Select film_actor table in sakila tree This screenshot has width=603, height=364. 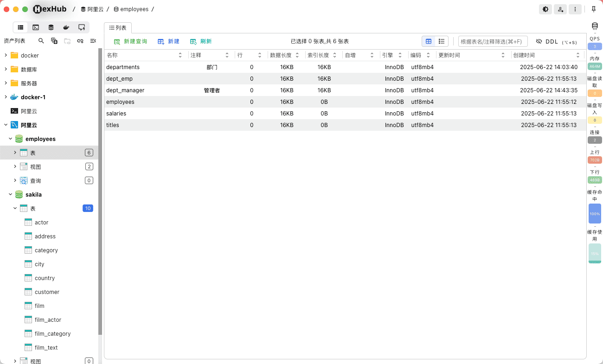point(48,319)
